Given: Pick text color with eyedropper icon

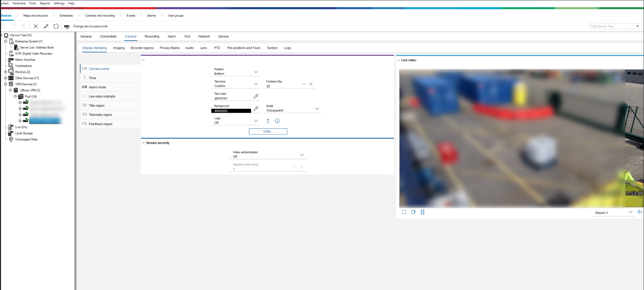Looking at the screenshot, I should pyautogui.click(x=256, y=97).
